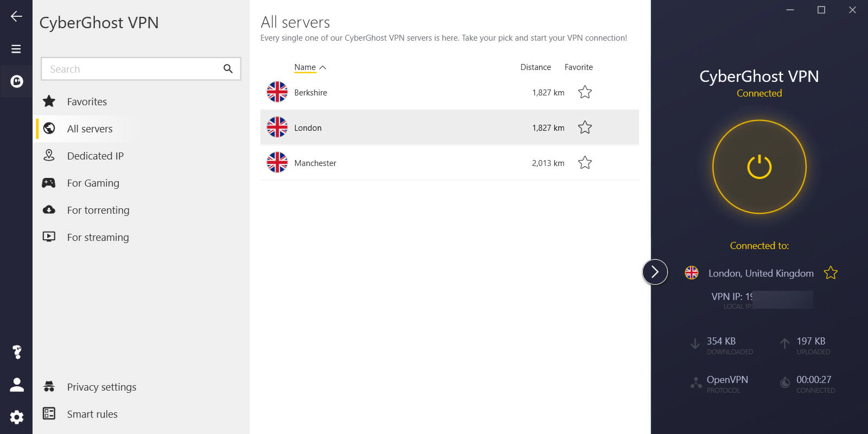Toggle favorite star for connected London location
Image resolution: width=868 pixels, height=434 pixels.
tap(831, 273)
